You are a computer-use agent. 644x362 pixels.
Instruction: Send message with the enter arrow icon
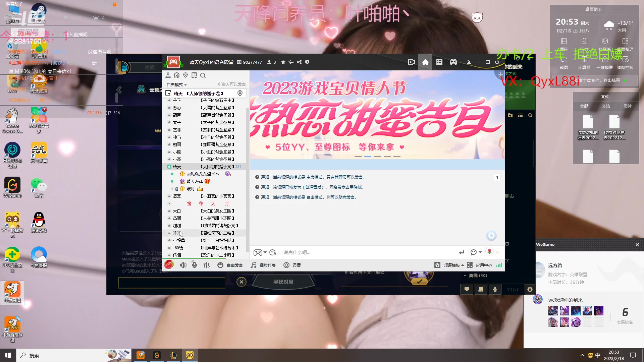tap(462, 252)
